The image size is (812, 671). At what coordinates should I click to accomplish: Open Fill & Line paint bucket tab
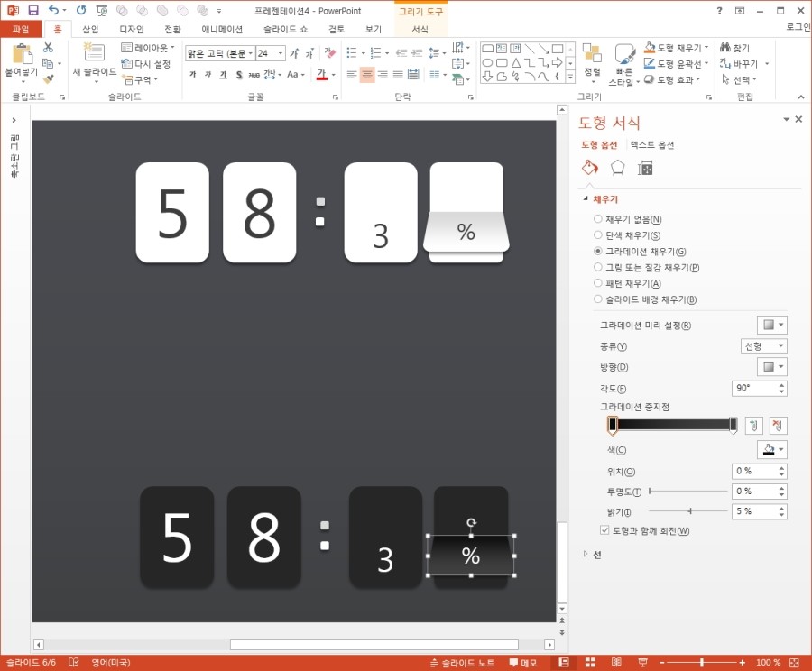pos(590,168)
